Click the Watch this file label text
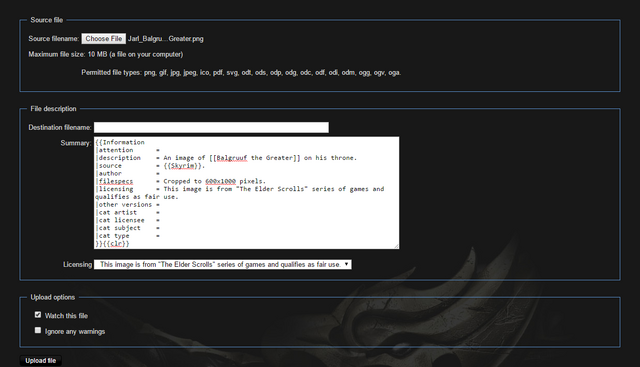 coord(66,316)
